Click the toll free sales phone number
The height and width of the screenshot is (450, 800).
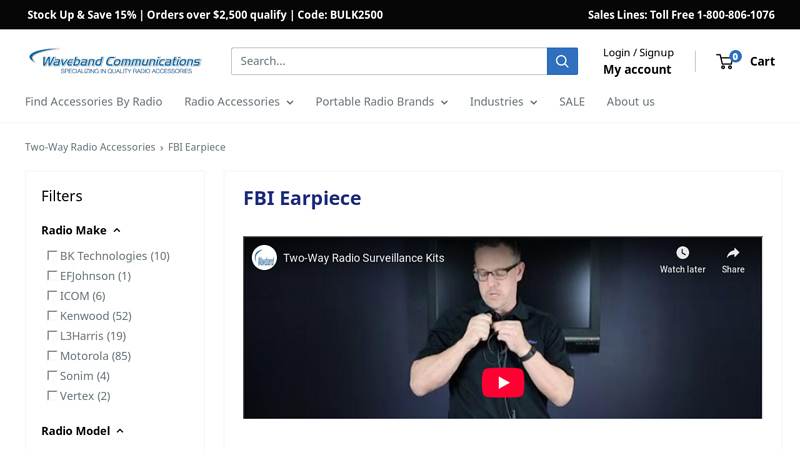point(736,15)
